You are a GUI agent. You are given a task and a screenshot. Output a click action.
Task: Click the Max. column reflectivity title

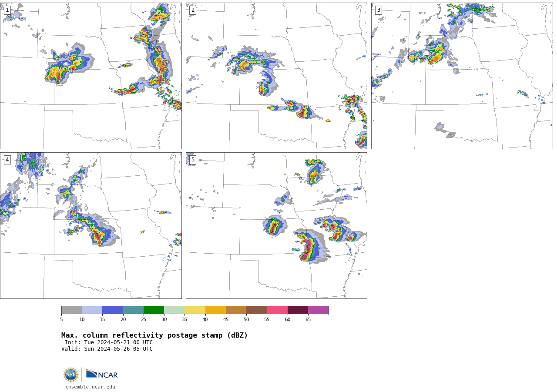(154, 335)
